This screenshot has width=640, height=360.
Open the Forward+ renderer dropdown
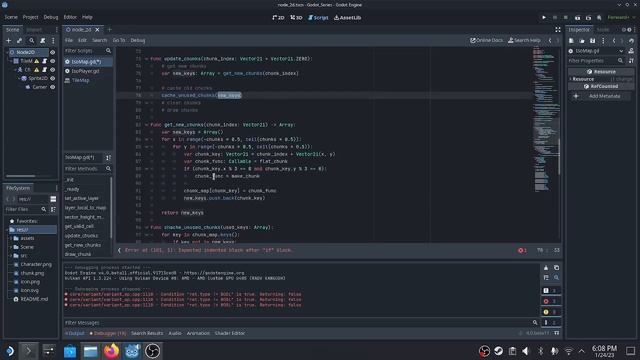(x=621, y=18)
